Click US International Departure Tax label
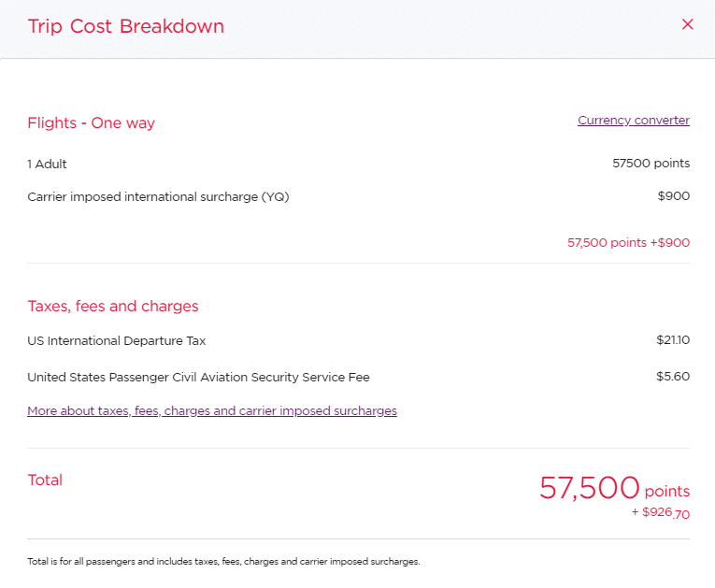The width and height of the screenshot is (715, 588). pyautogui.click(x=117, y=341)
